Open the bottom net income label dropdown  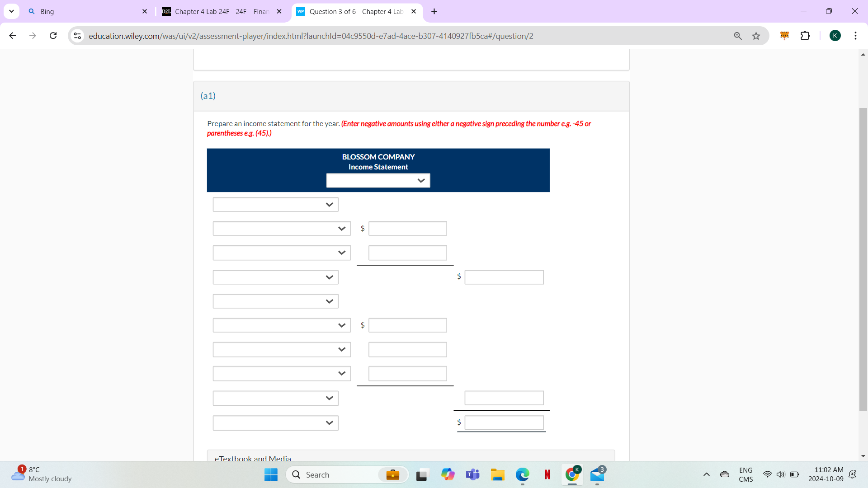pos(275,422)
